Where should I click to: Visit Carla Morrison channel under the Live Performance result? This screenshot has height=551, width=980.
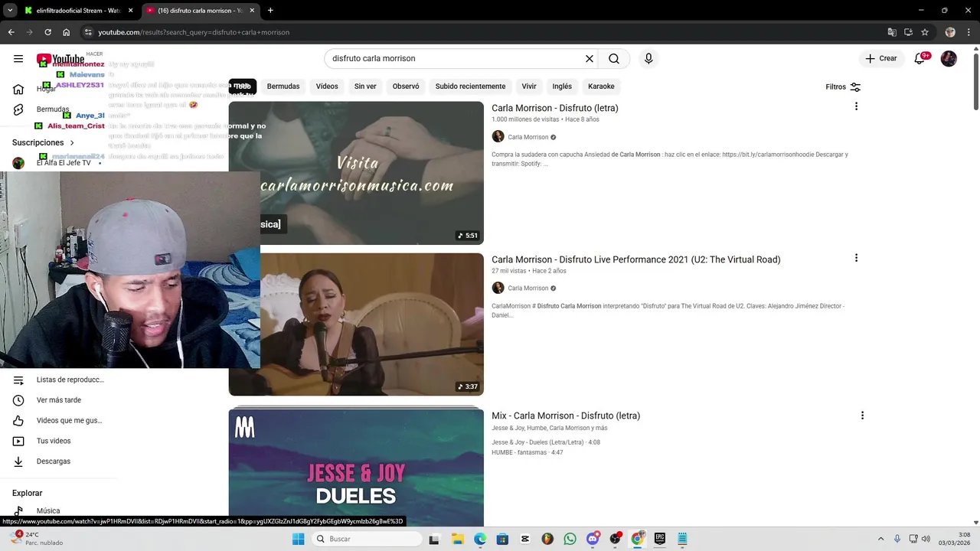[x=528, y=289]
